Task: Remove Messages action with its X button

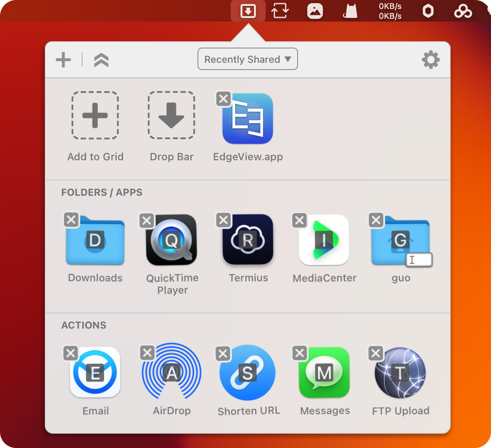Action: pos(300,353)
